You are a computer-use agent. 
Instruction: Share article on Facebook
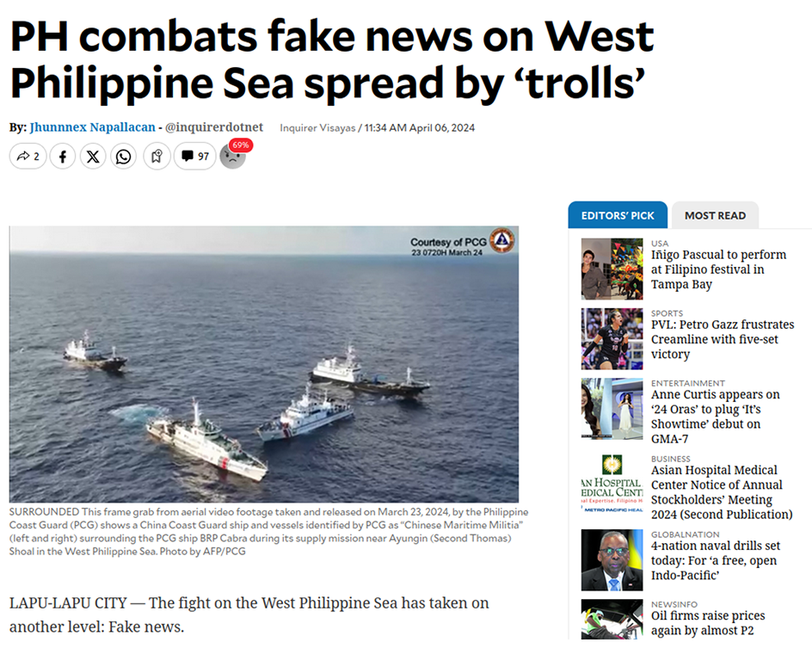tap(63, 156)
